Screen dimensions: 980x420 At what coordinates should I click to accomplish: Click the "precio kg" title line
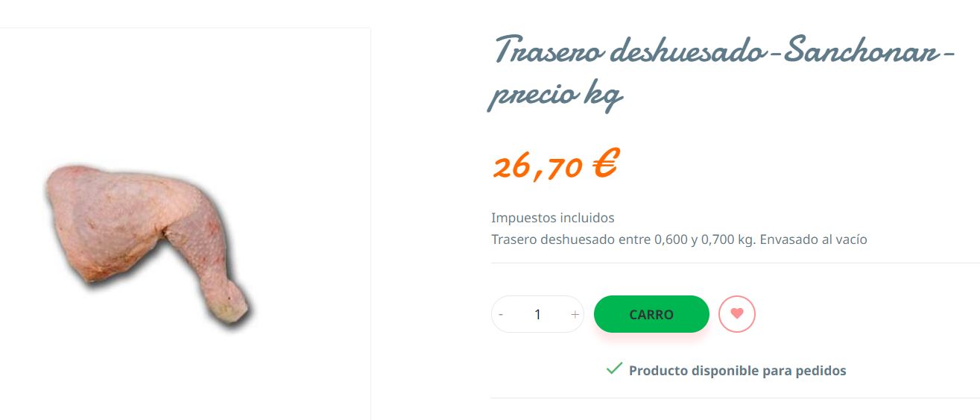[x=554, y=95]
